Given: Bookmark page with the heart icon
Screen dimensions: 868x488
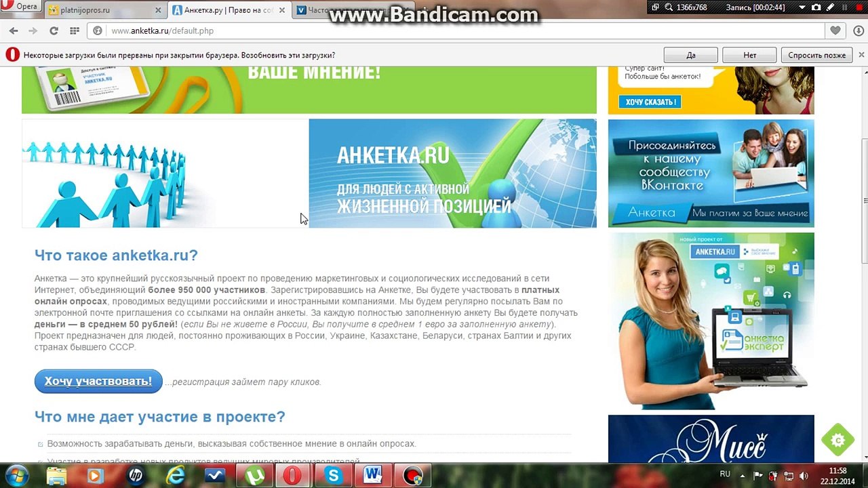Looking at the screenshot, I should 835,30.
